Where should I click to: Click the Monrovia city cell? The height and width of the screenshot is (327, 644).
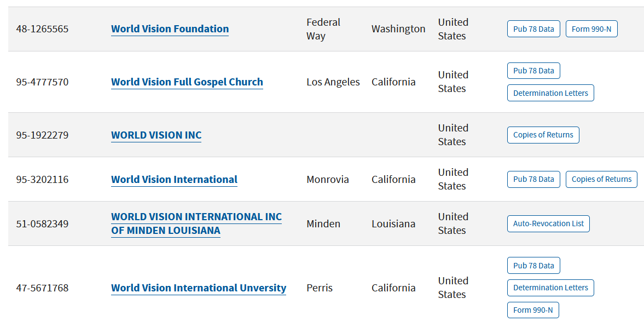point(327,180)
